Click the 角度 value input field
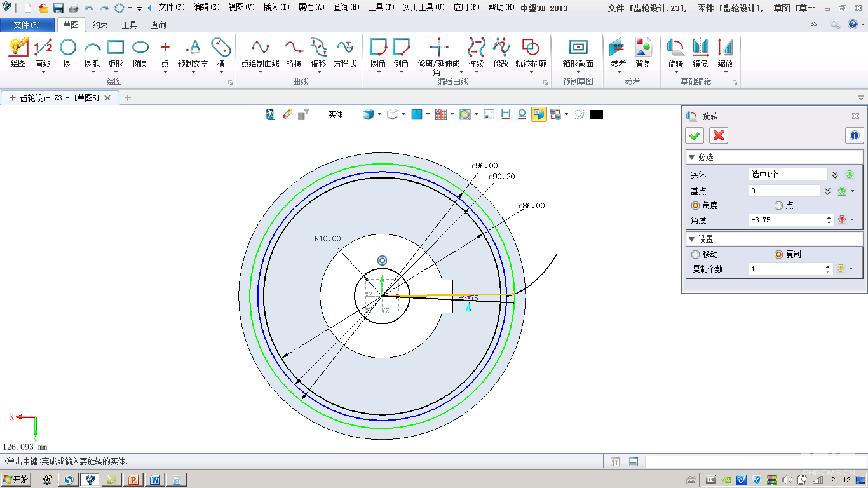Image resolution: width=868 pixels, height=488 pixels. pyautogui.click(x=787, y=220)
